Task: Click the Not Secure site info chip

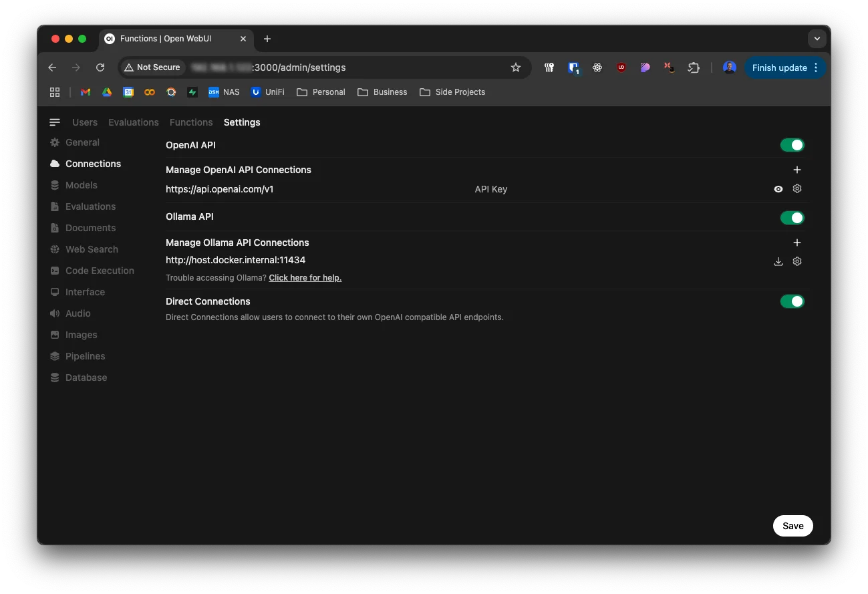Action: [x=152, y=67]
